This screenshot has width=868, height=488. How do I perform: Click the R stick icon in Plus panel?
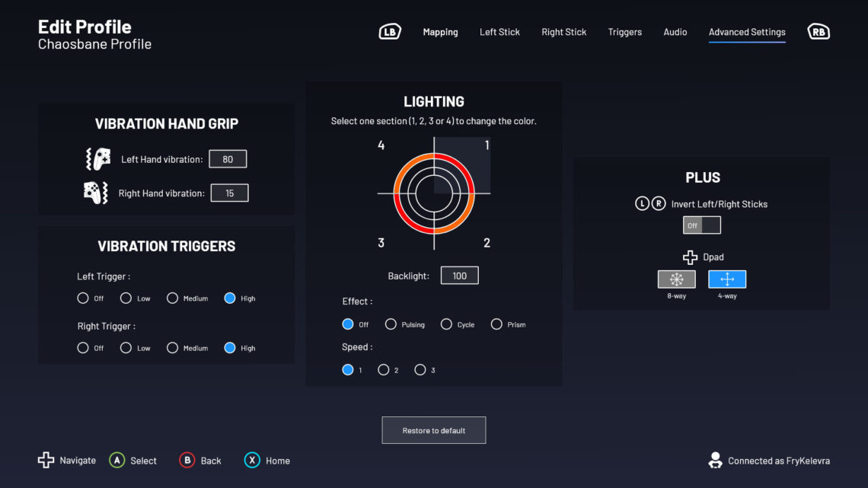click(x=658, y=203)
